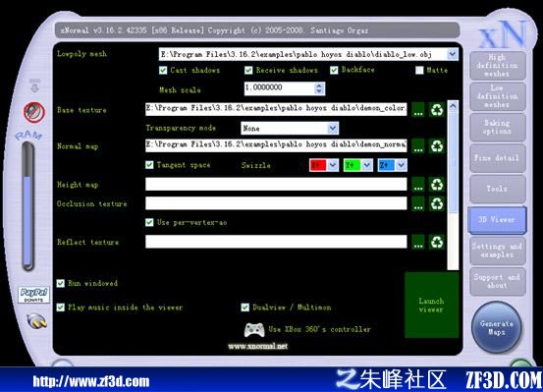Click the recycle icon next to Base texture

(437, 110)
